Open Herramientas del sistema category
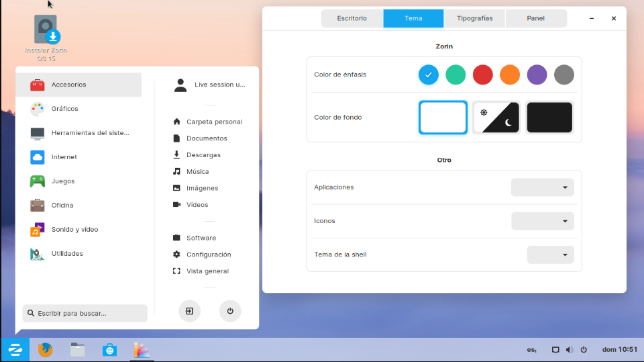Image resolution: width=644 pixels, height=362 pixels. 78,133
